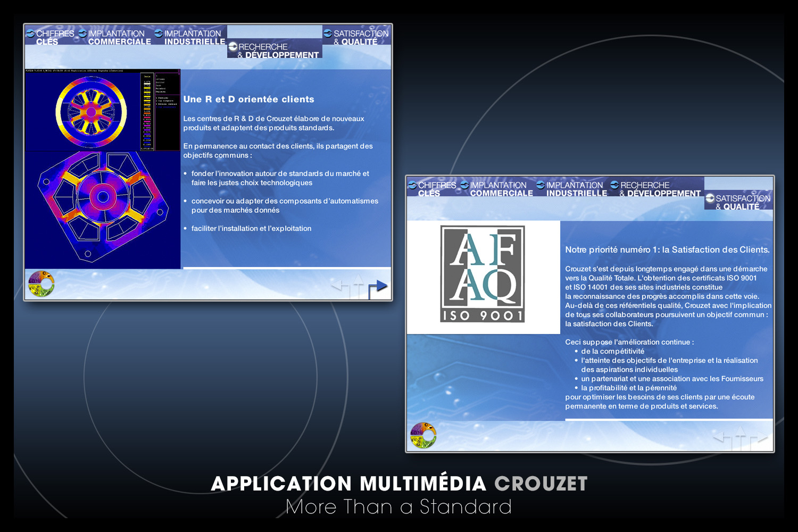The image size is (798, 532).
Task: Select active Recherche & Développement tab on R&D screen
Action: click(274, 51)
